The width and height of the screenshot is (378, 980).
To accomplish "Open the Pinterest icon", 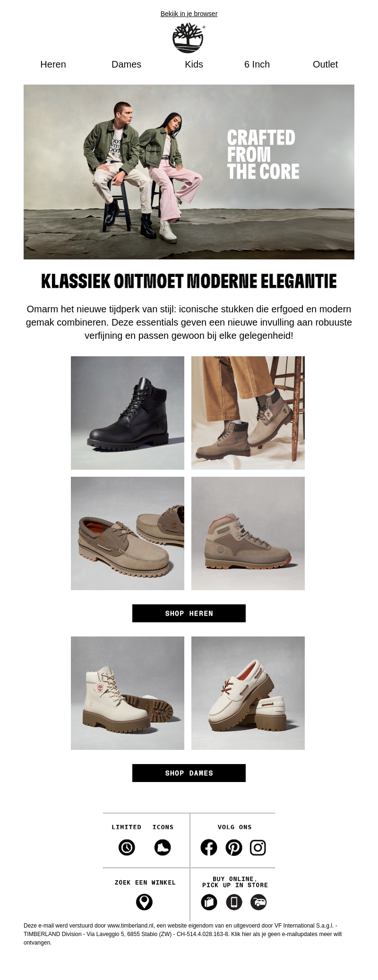I will click(234, 847).
